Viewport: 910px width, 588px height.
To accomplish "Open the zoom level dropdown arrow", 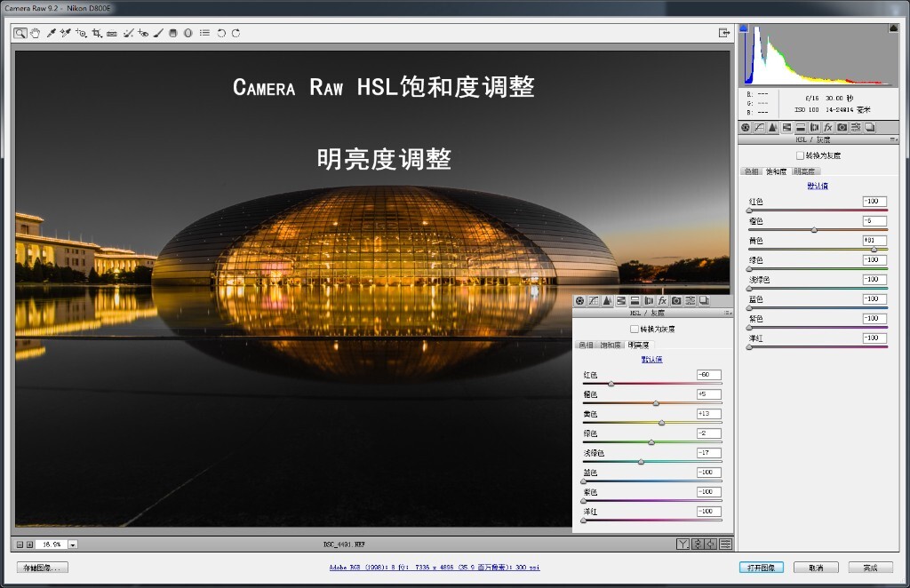I will [x=73, y=544].
